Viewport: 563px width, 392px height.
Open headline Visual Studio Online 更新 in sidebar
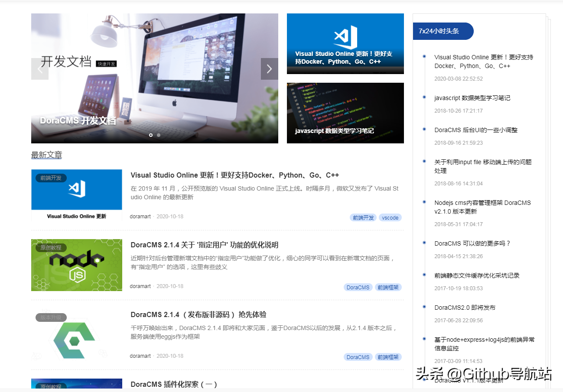[484, 62]
